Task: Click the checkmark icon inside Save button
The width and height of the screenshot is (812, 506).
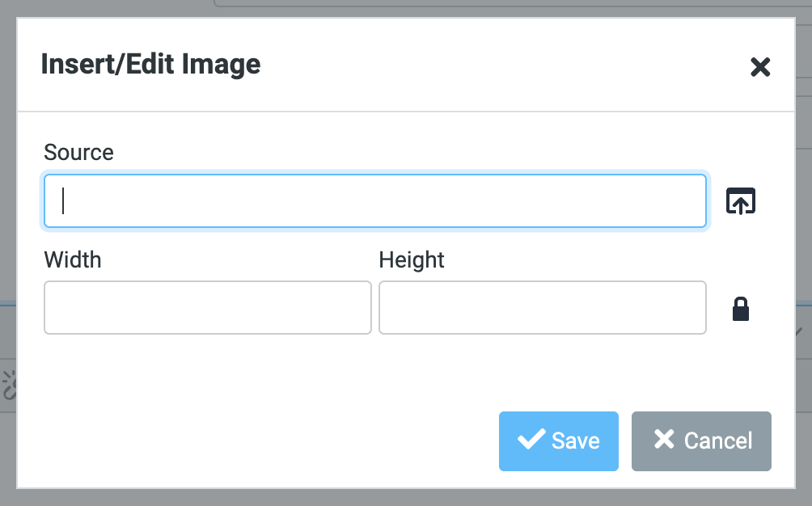Action: [531, 441]
